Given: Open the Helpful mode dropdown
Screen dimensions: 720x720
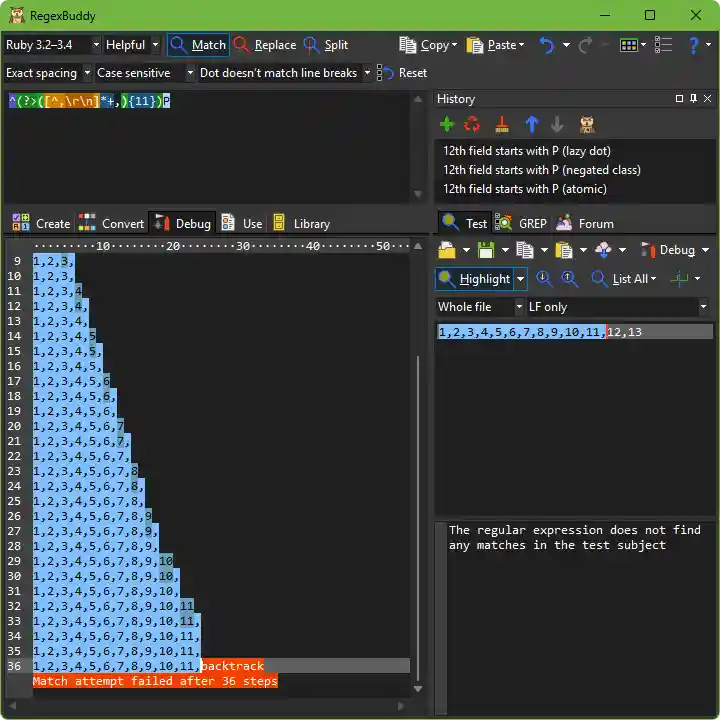Looking at the screenshot, I should click(x=132, y=45).
